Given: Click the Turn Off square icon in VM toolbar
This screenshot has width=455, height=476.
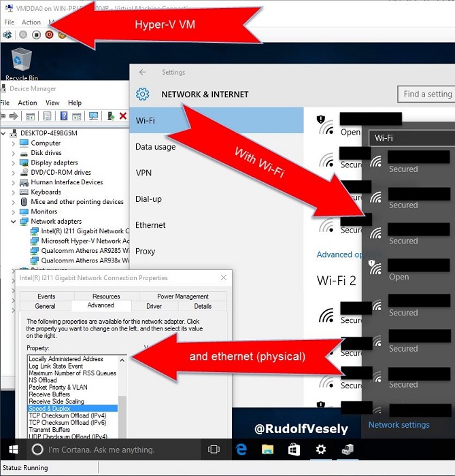Looking at the screenshot, I should [x=36, y=35].
